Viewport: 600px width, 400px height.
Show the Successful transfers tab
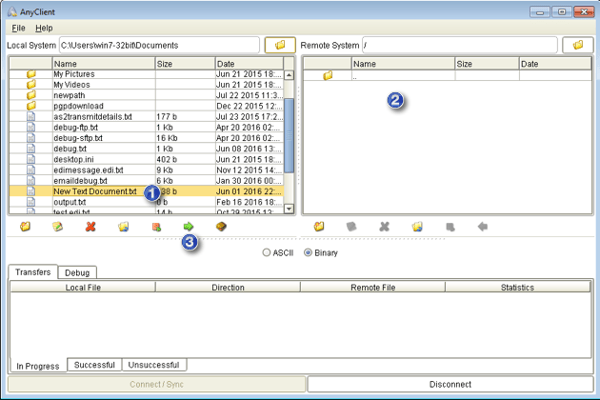(95, 365)
